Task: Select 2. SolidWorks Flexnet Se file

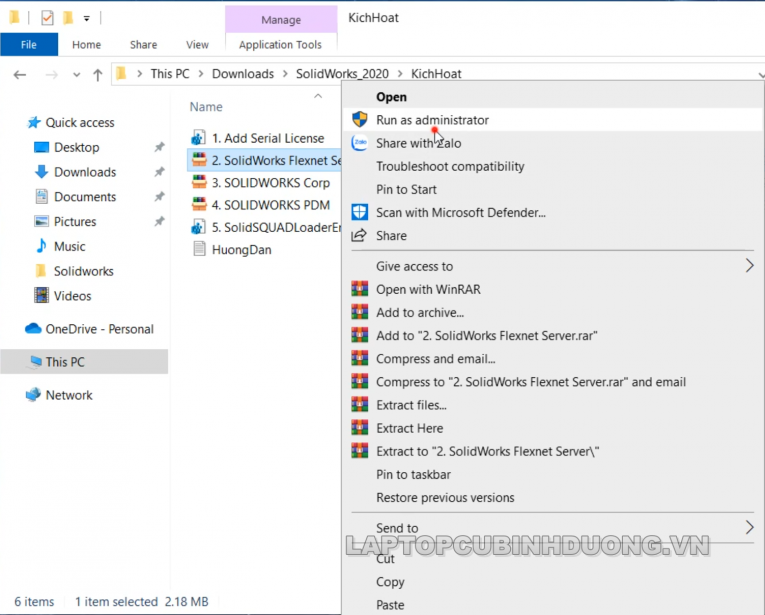Action: [264, 160]
